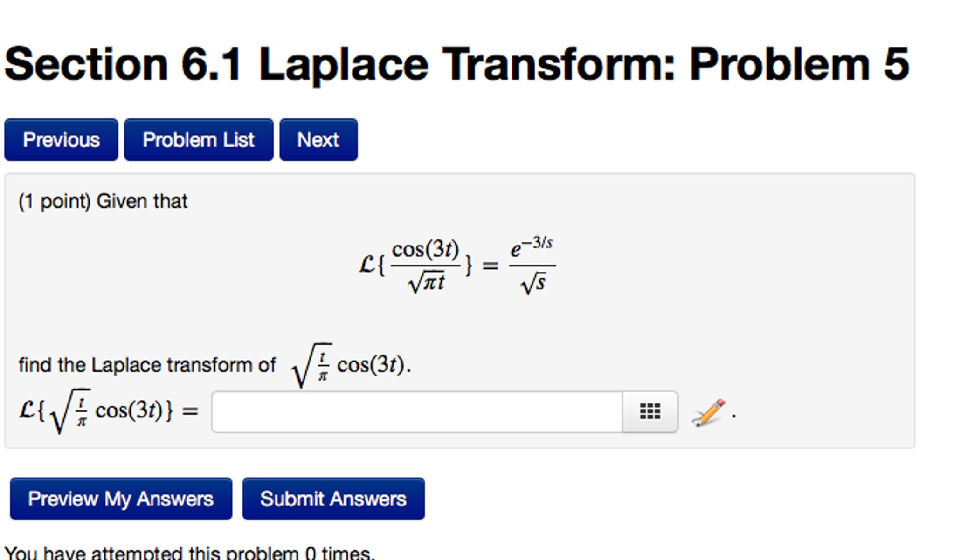Open the Problem List
This screenshot has height=560, width=954.
click(199, 139)
